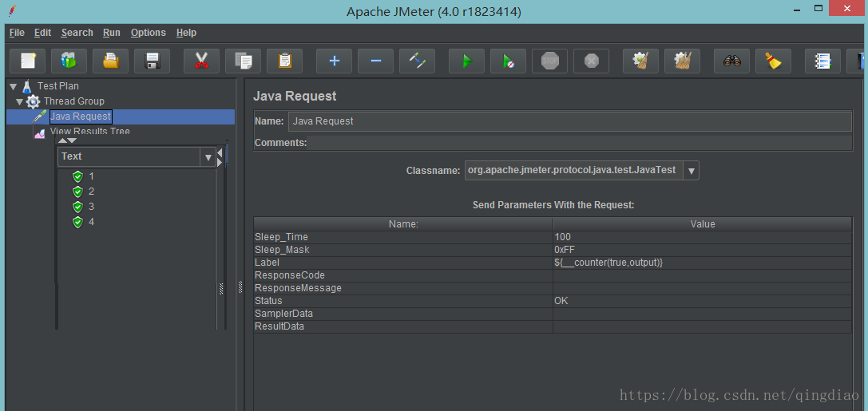
Task: Collapse all nodes with minus icon
Action: (x=376, y=61)
